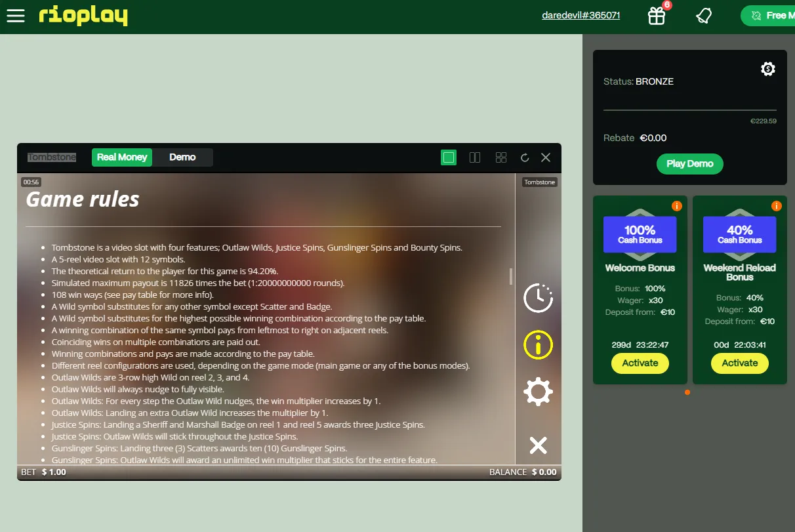Select the yellow info rules icon
Screen dimensions: 795x532
point(538,344)
